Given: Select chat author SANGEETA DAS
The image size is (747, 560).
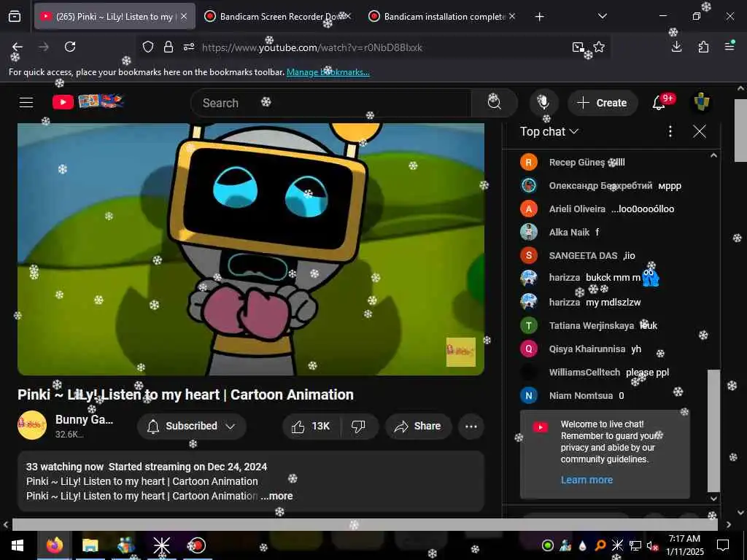Looking at the screenshot, I should (x=583, y=256).
